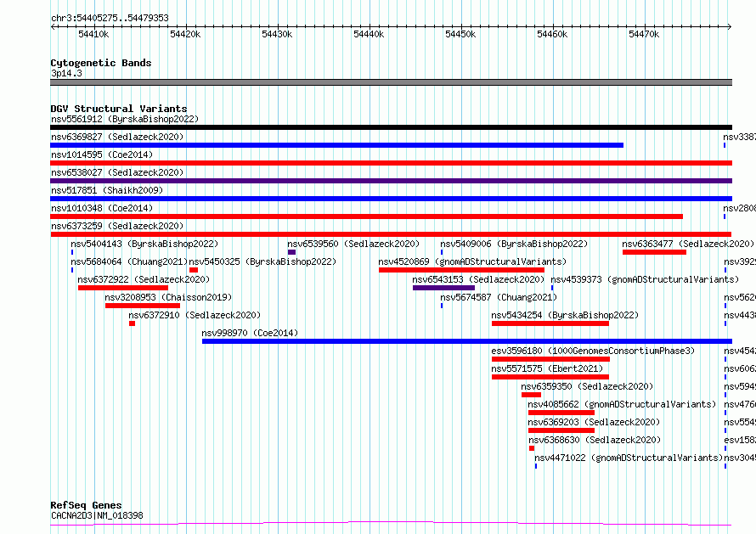This screenshot has height=534, width=756.
Task: Select the blue nsv6369827 Sedlazeck2020 bar
Action: click(x=336, y=145)
